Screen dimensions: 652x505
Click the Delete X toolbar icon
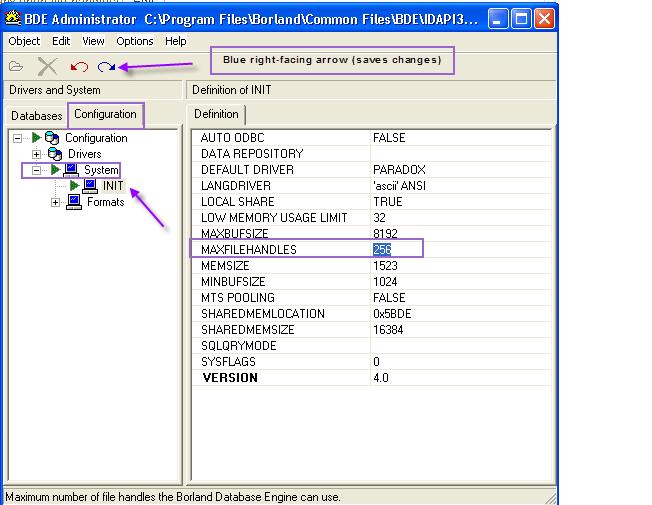point(47,66)
